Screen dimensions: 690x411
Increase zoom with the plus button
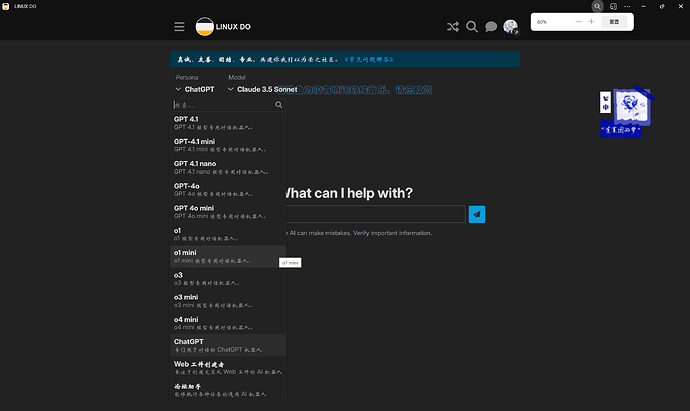click(x=591, y=22)
